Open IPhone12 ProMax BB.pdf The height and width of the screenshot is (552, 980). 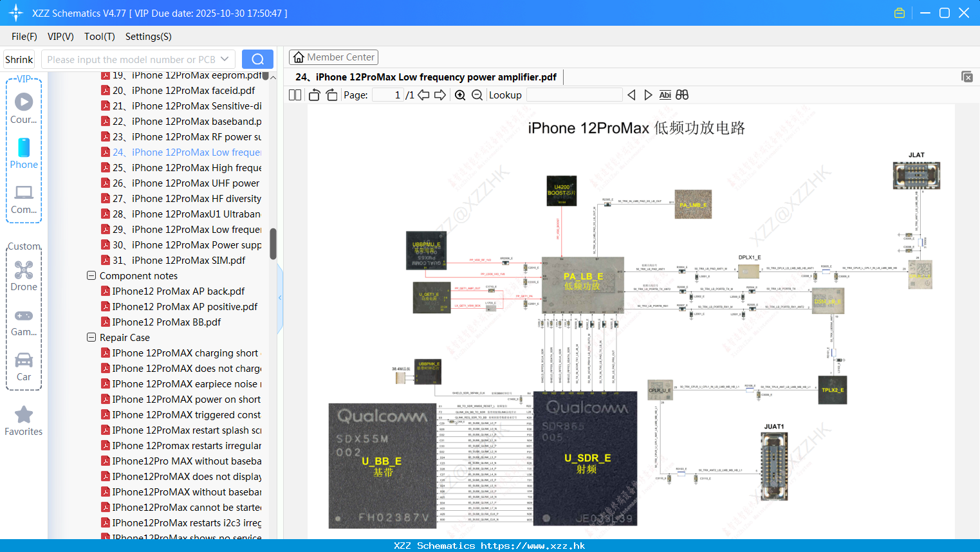click(166, 322)
